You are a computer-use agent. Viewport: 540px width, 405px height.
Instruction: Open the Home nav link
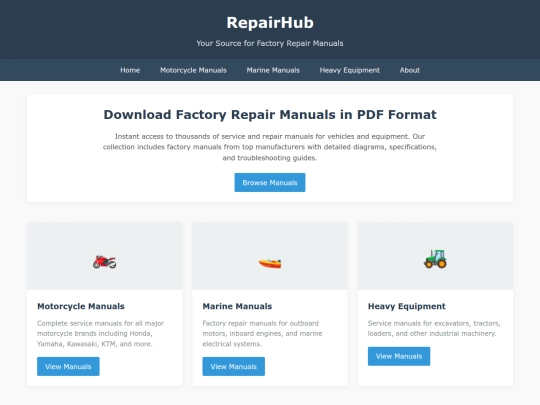point(130,70)
